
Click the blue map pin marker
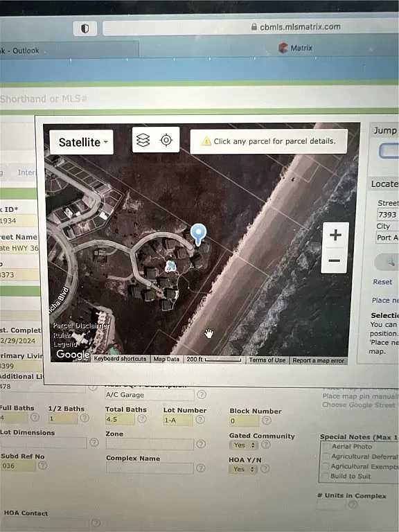coord(199,234)
